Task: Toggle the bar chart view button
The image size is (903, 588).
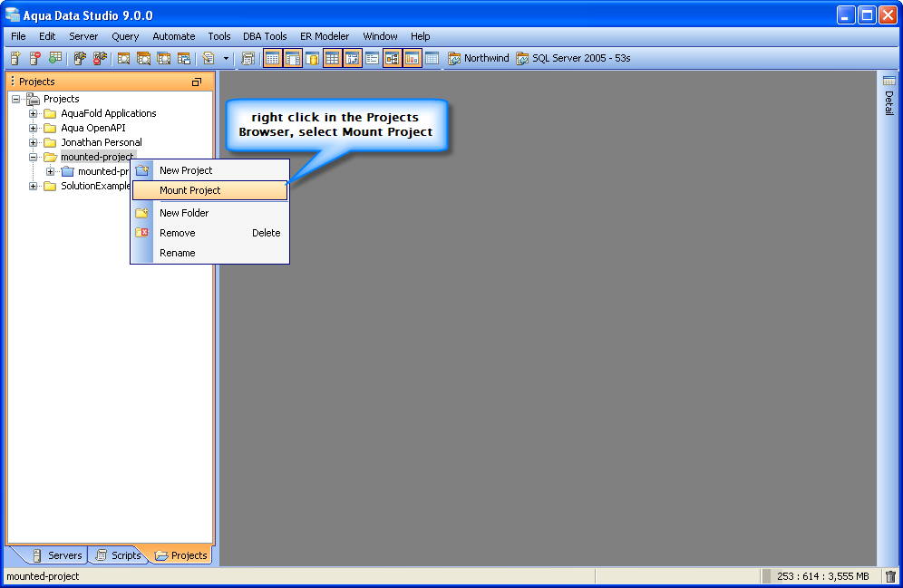Action: tap(413, 58)
